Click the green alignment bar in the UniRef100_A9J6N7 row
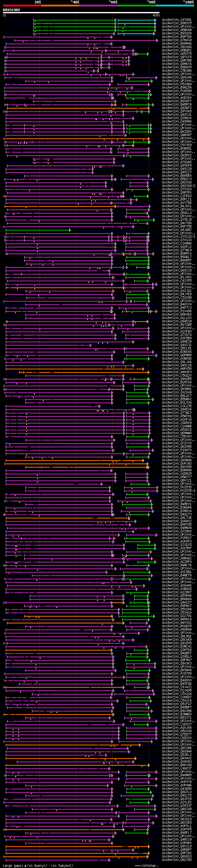Image resolution: width=197 pixels, height=868 pixels. [x=38, y=230]
